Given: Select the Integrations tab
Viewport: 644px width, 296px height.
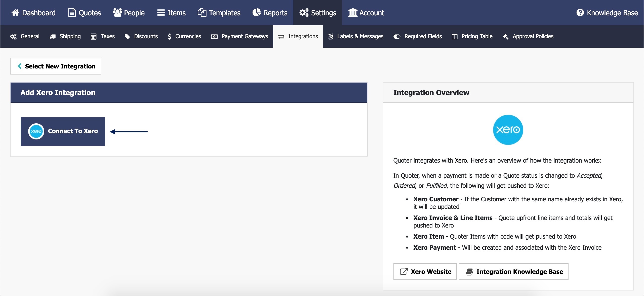Looking at the screenshot, I should (298, 36).
